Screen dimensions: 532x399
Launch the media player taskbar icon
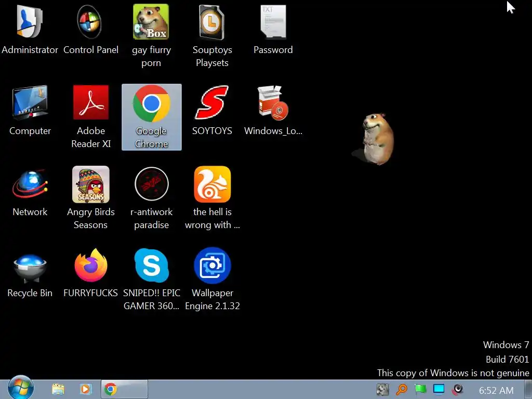[x=86, y=389]
